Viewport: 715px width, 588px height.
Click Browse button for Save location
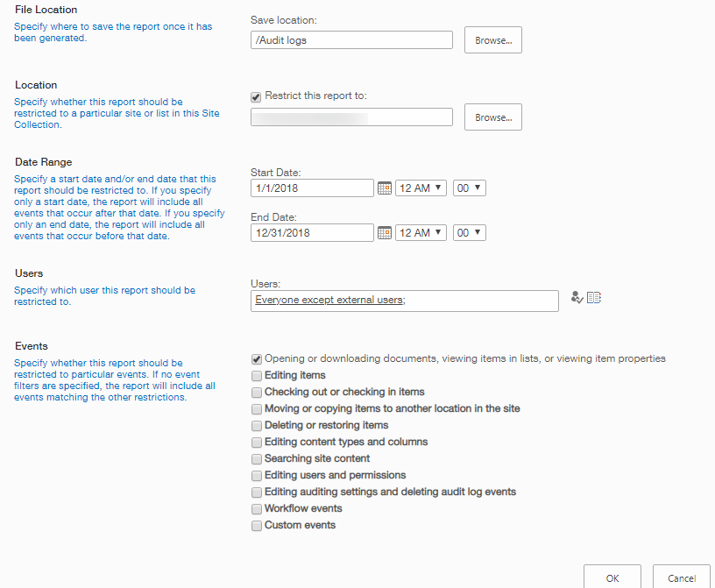pos(493,40)
